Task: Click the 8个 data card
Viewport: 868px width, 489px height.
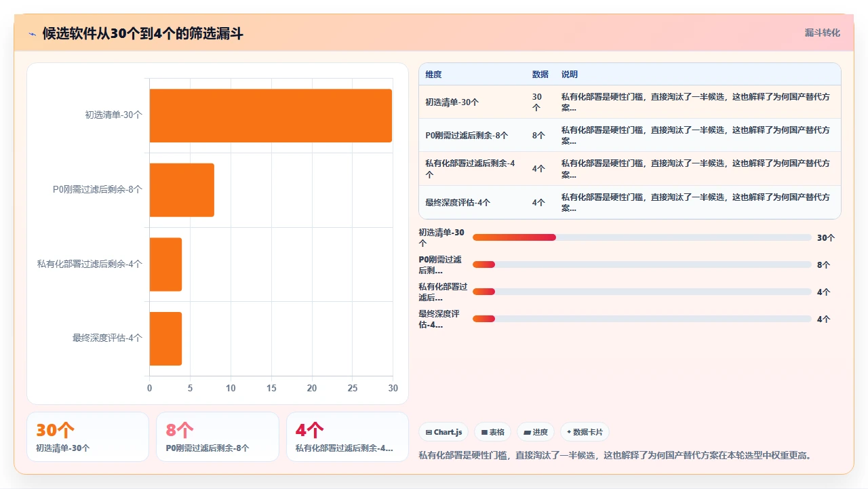Action: pyautogui.click(x=218, y=437)
